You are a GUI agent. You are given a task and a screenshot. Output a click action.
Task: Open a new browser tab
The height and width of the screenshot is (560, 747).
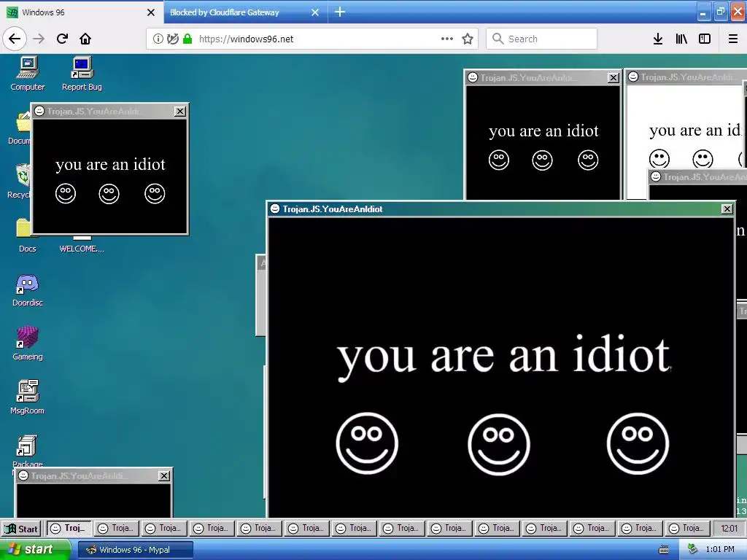[x=340, y=12]
